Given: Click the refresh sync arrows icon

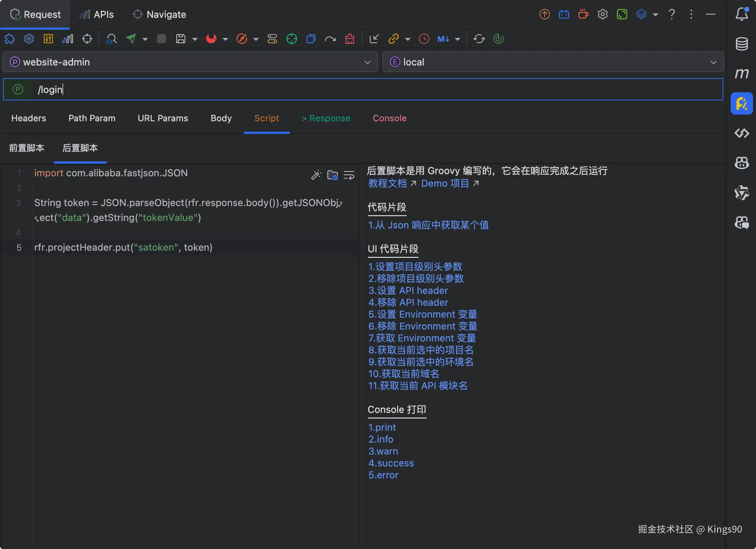Looking at the screenshot, I should coord(479,39).
